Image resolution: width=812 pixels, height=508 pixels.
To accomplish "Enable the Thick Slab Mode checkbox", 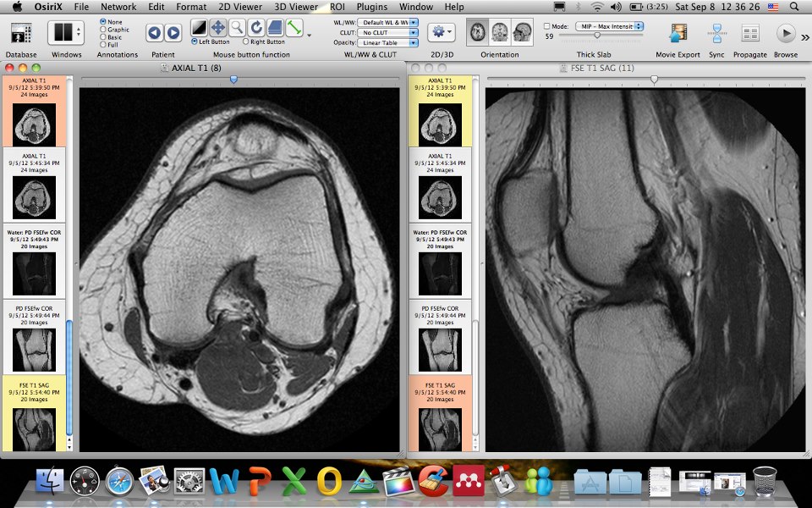I will click(547, 25).
